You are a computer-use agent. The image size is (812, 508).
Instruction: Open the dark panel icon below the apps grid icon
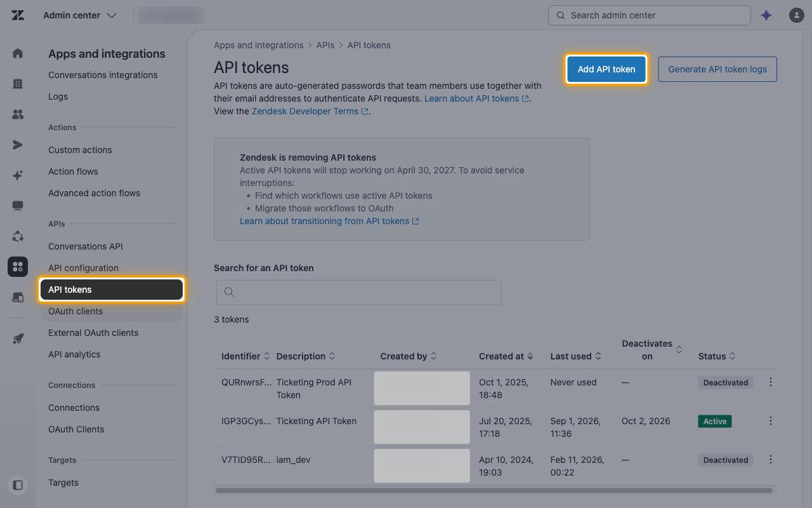point(18,297)
